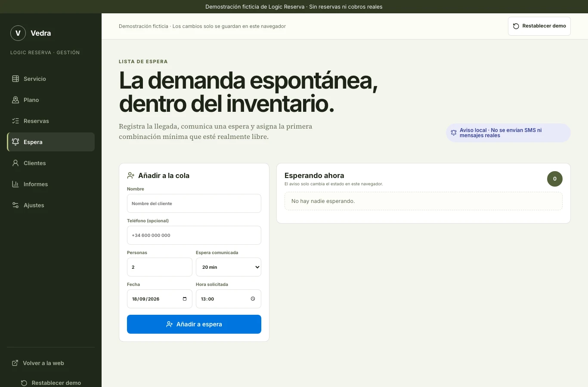
Task: Click the Reservas checklist icon
Action: (15, 121)
